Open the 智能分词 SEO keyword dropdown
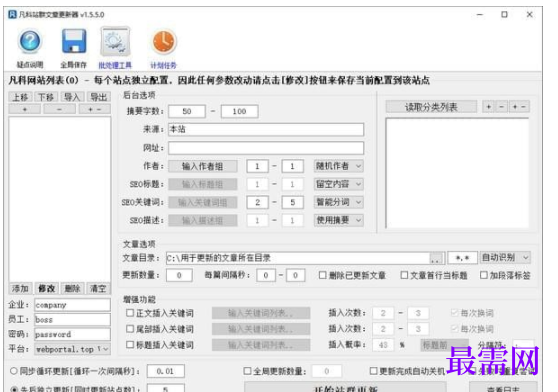The height and width of the screenshot is (392, 558). [x=339, y=202]
